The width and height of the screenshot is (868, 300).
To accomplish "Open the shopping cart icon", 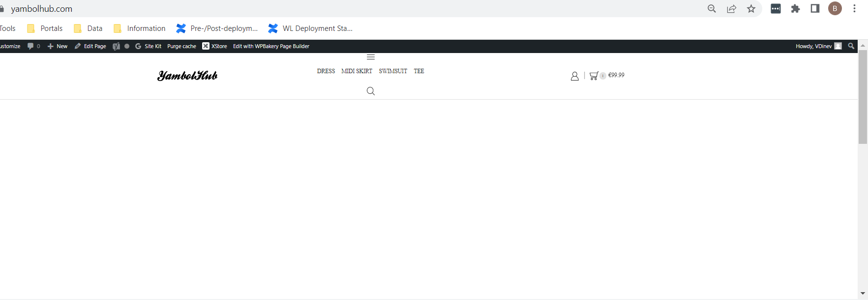I will (594, 76).
